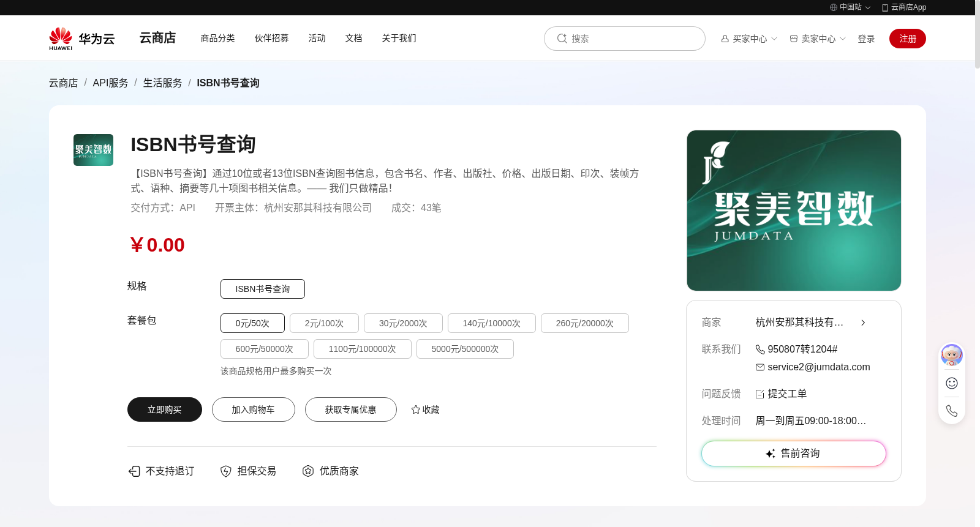
Task: Select the 5000元/500000次 package
Action: [x=465, y=349]
